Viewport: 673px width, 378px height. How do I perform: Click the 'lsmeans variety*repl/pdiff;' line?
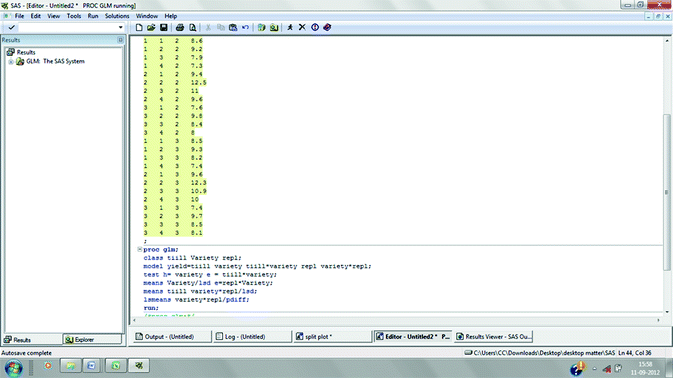tap(196, 299)
